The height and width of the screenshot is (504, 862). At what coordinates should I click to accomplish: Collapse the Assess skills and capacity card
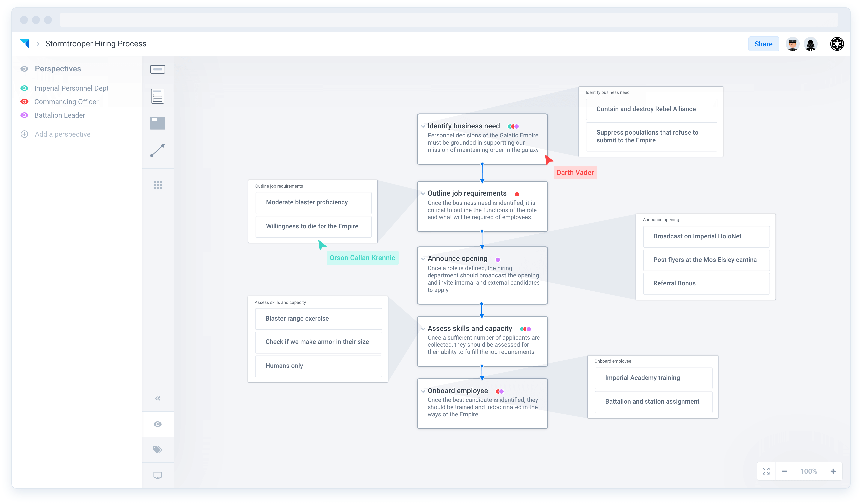click(423, 329)
